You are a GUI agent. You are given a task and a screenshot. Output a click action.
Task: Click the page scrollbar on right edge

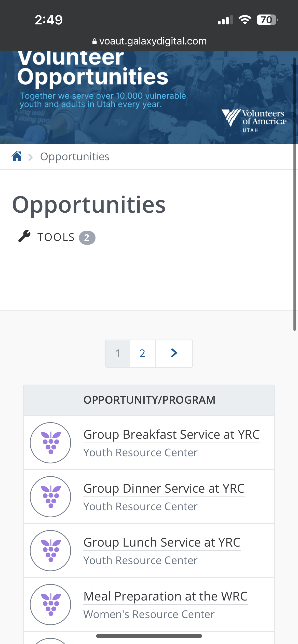tap(294, 194)
